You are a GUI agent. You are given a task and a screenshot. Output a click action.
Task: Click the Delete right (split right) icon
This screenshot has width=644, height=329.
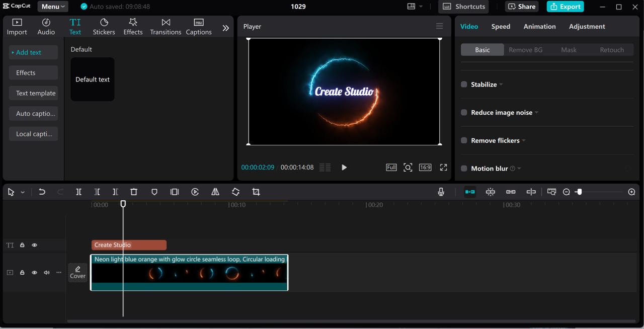coord(115,192)
